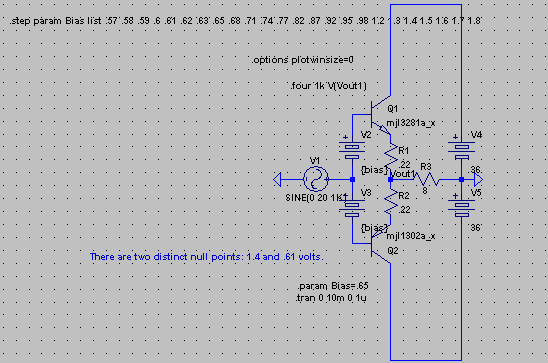
Task: Click the R3 load resistor symbol
Action: [427, 179]
